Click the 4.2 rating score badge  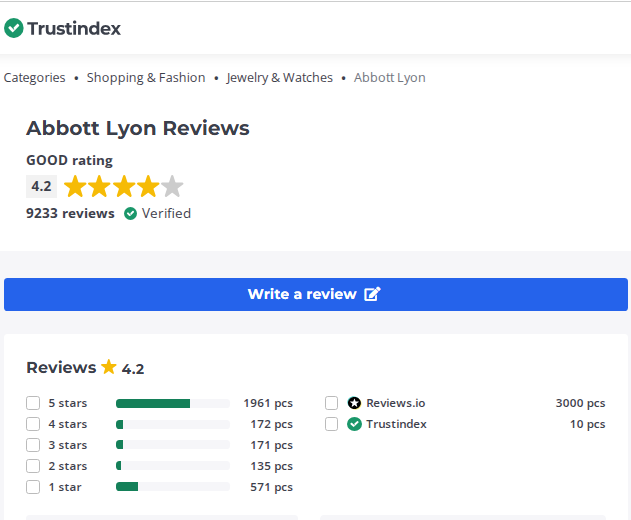41,186
